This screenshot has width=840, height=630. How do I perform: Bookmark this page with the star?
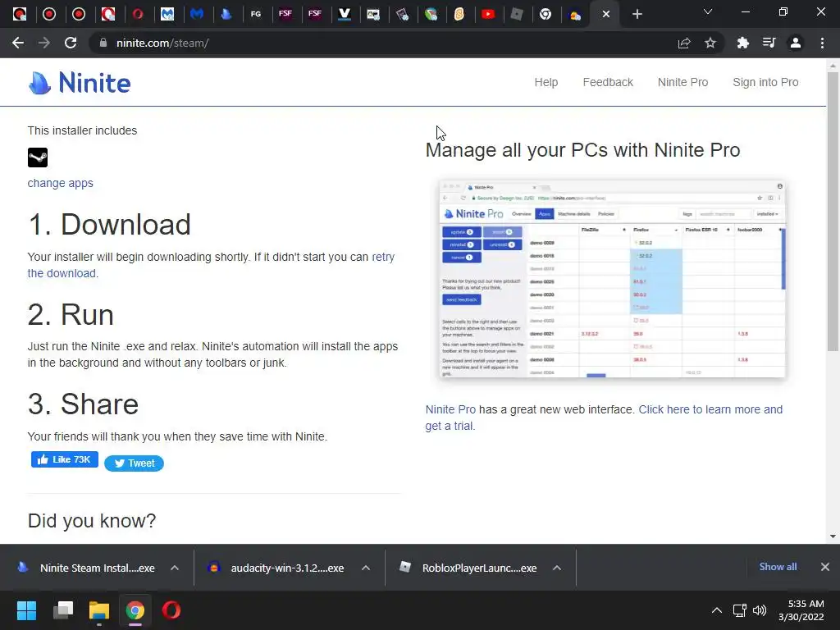(710, 43)
